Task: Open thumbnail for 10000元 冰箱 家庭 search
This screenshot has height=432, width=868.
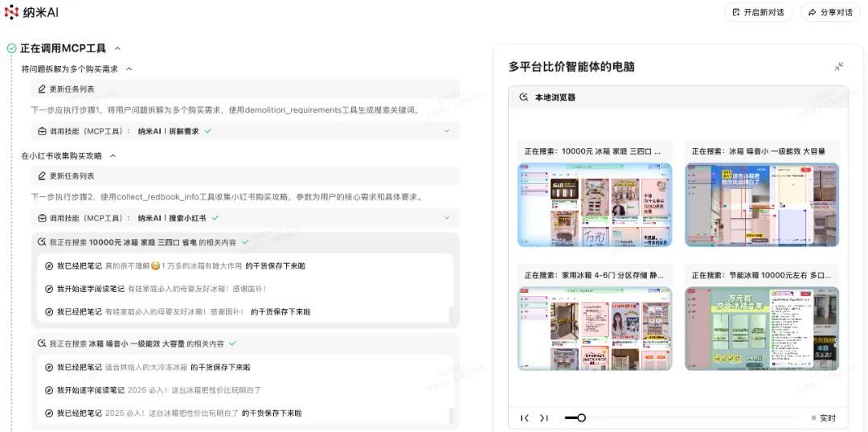Action: coord(595,204)
